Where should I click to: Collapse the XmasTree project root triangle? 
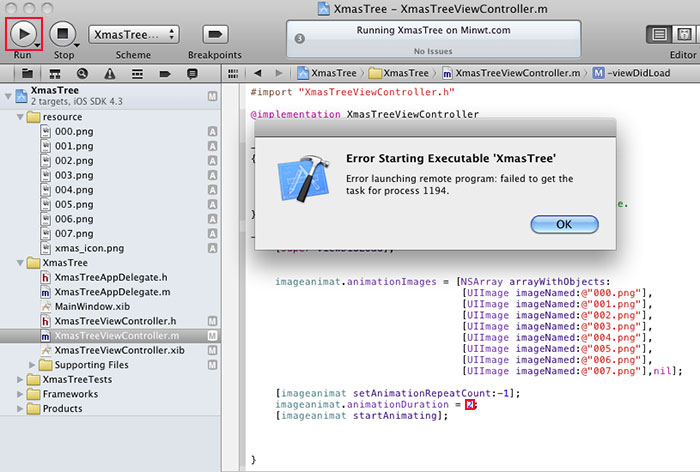point(8,96)
